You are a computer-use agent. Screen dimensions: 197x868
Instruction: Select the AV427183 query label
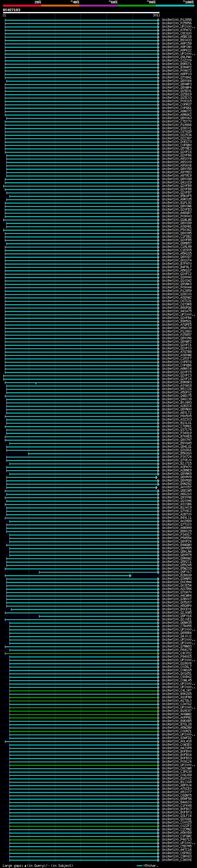point(11,10)
